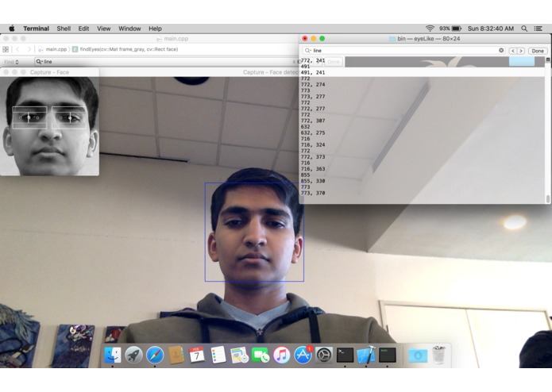Open Spotlight search in menu bar
552x392 pixels.
pos(524,29)
